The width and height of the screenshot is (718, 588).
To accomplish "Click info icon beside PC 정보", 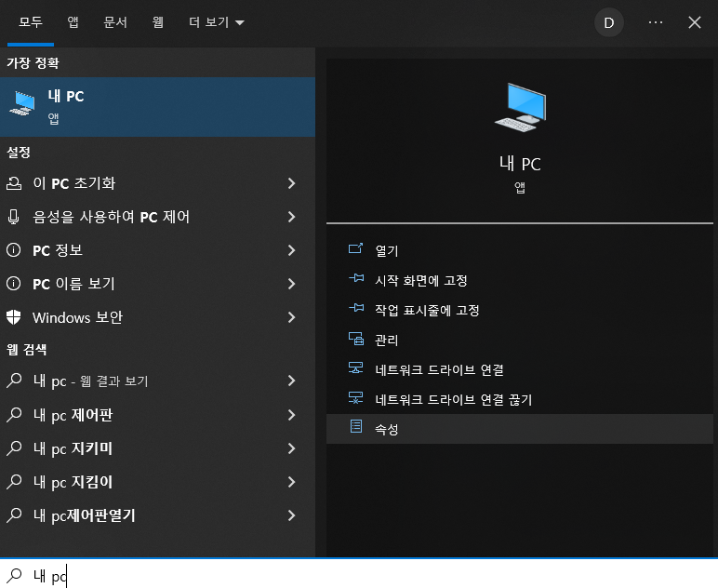I will point(14,250).
